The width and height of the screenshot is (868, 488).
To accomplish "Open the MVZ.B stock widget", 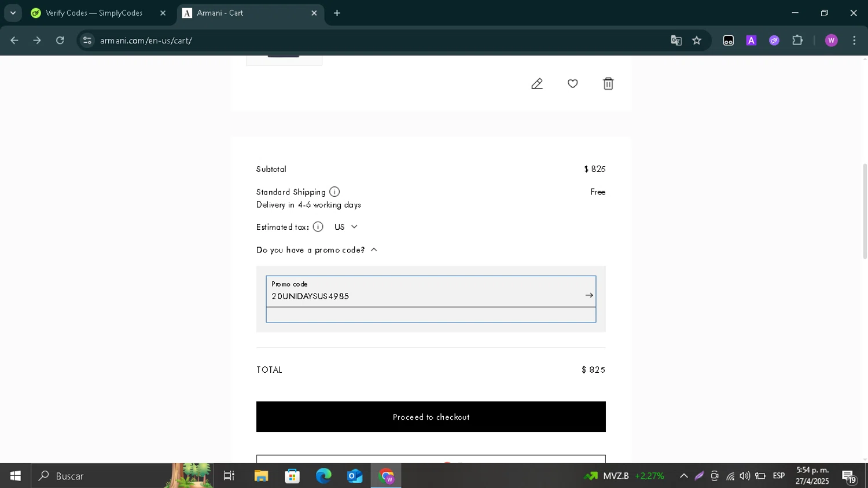I will [624, 476].
